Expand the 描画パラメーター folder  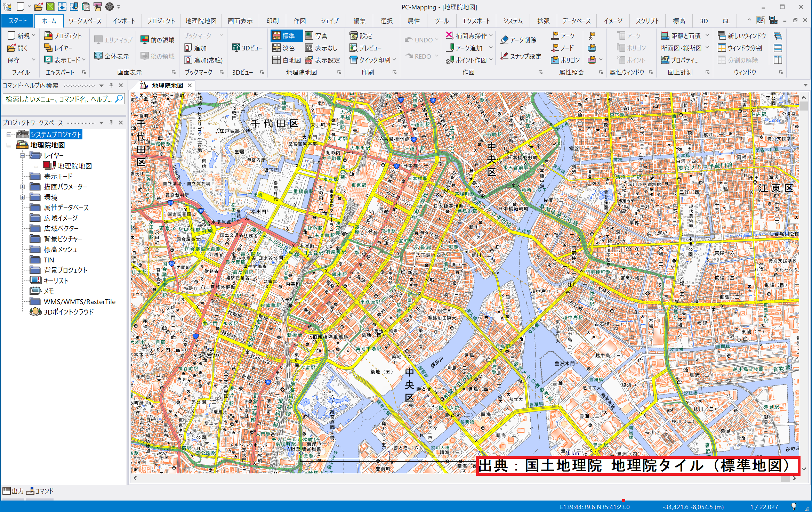[22, 187]
